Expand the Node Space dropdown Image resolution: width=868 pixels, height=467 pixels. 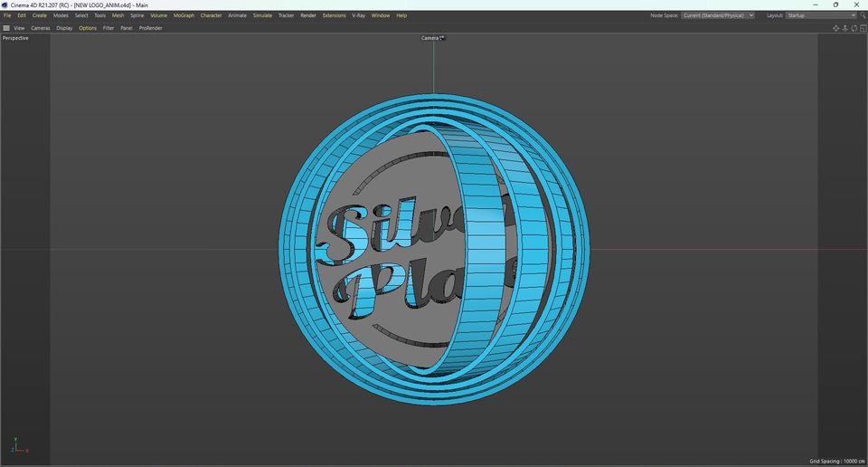pyautogui.click(x=717, y=15)
